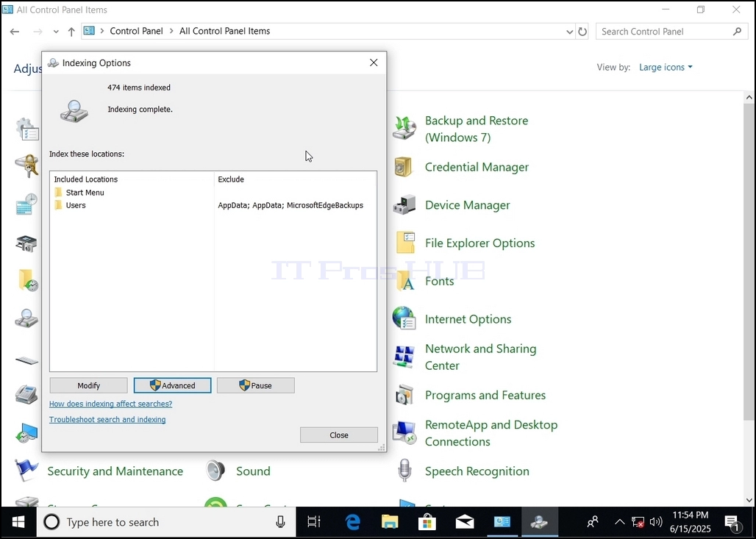Click the Security and Maintenance link
This screenshot has height=539, width=756.
click(115, 471)
